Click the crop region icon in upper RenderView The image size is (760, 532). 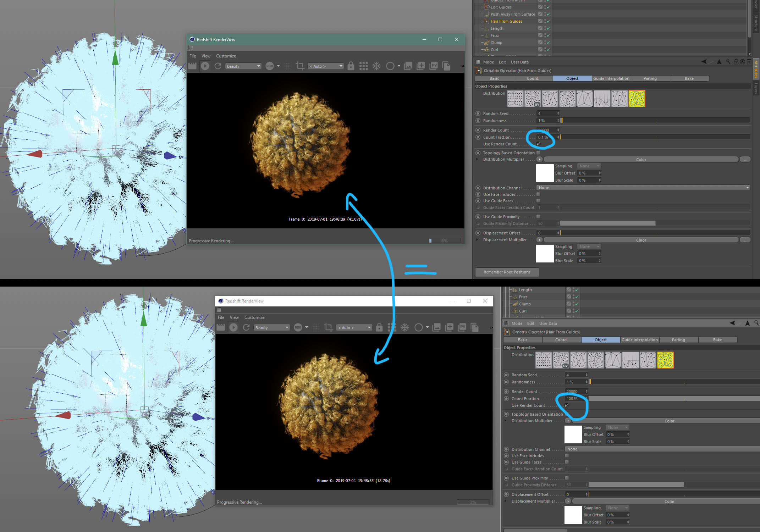coord(300,66)
